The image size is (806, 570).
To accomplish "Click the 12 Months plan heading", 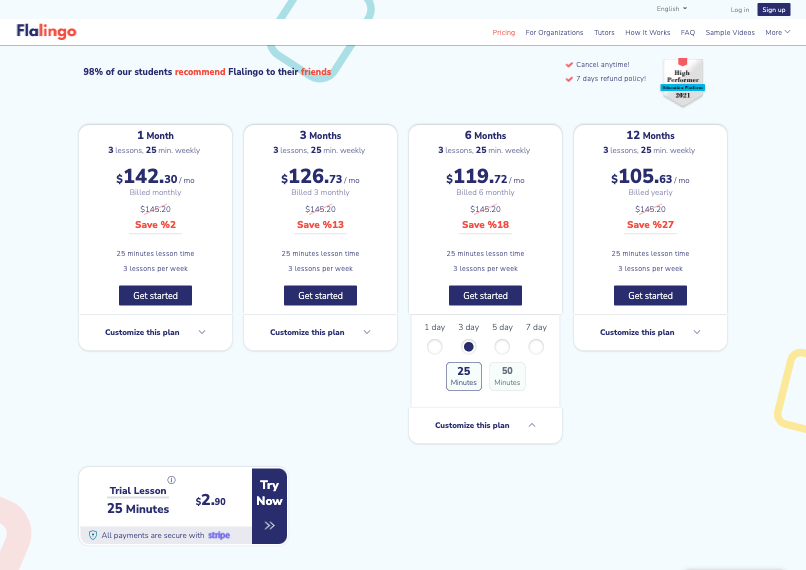I will pos(650,135).
